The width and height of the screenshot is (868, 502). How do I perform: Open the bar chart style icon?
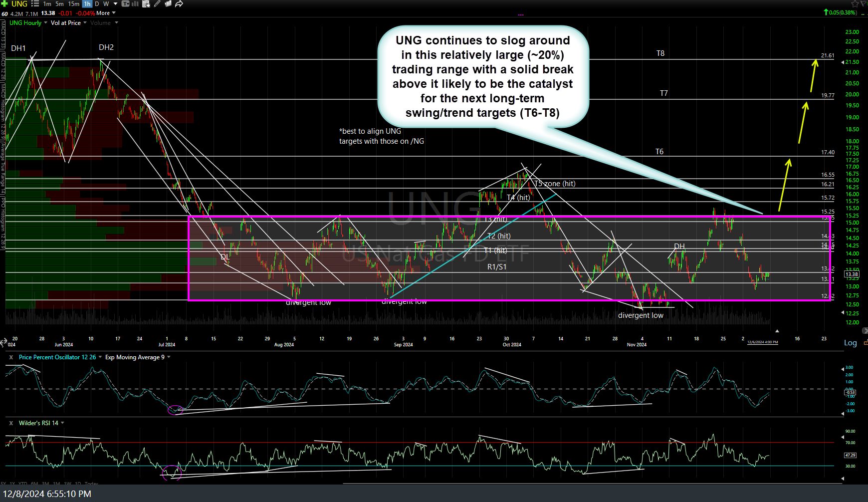tap(136, 4)
